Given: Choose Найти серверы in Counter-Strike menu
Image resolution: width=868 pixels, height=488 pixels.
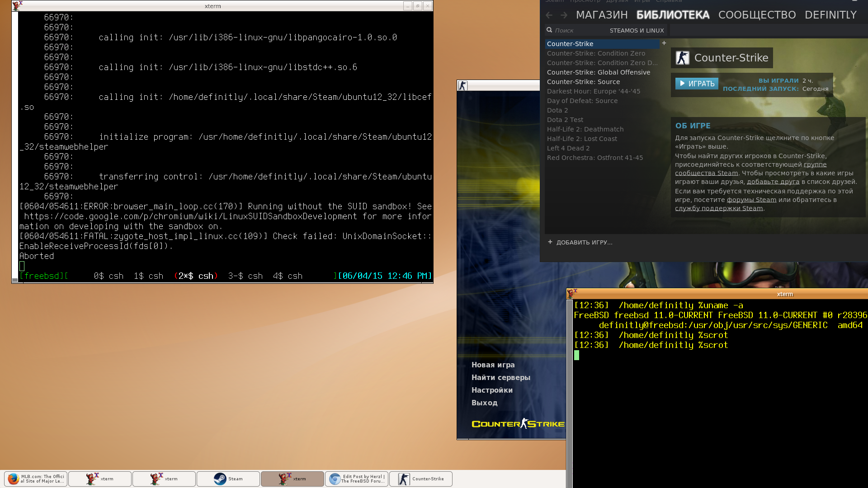Looking at the screenshot, I should [x=501, y=377].
